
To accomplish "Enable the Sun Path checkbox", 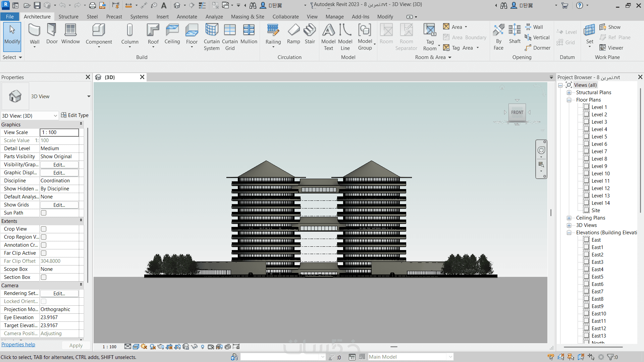I will click(44, 213).
